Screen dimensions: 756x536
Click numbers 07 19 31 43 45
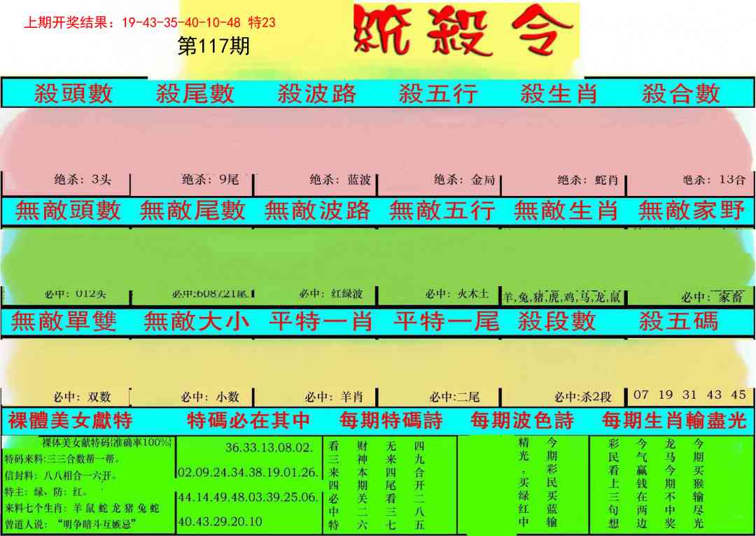pos(689,395)
